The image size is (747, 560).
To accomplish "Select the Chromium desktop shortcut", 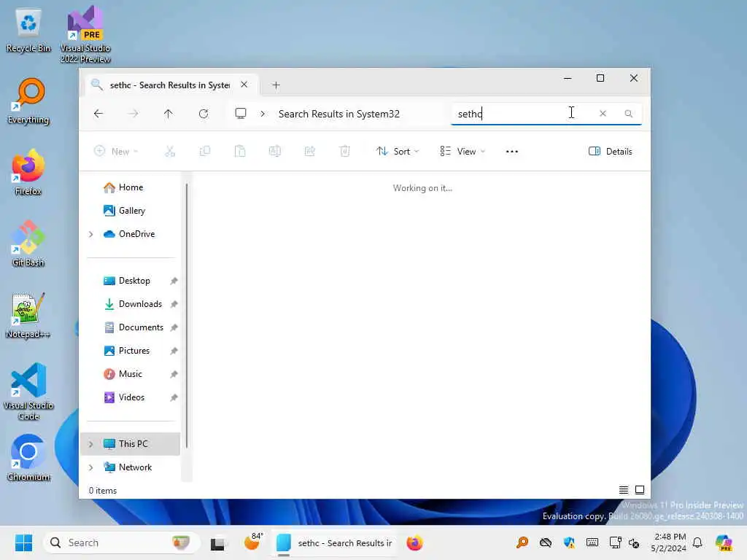I will click(x=28, y=458).
